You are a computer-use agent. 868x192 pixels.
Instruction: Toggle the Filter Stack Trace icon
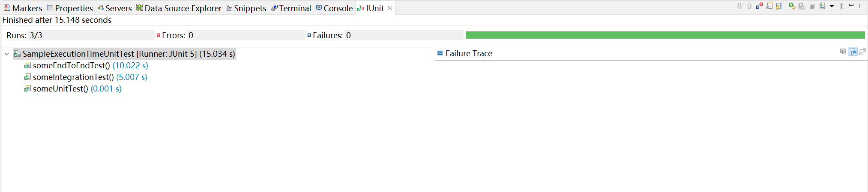tap(853, 52)
